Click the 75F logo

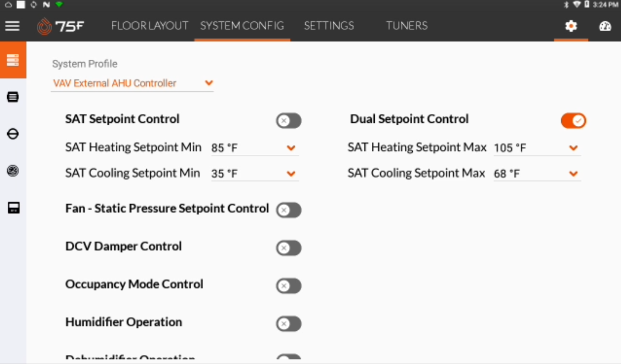click(60, 26)
